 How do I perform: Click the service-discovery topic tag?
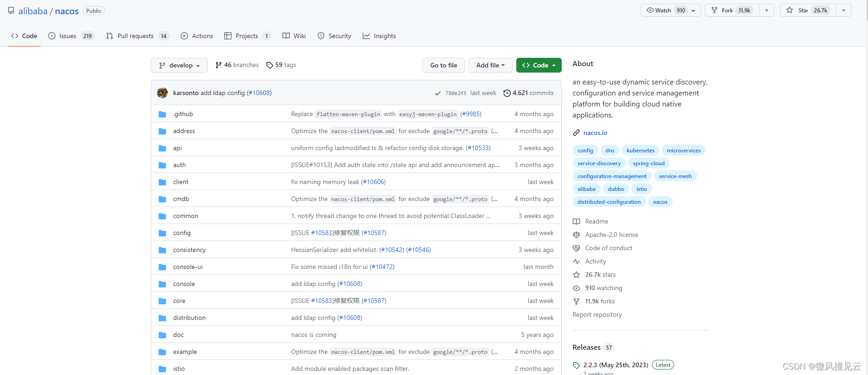[599, 163]
